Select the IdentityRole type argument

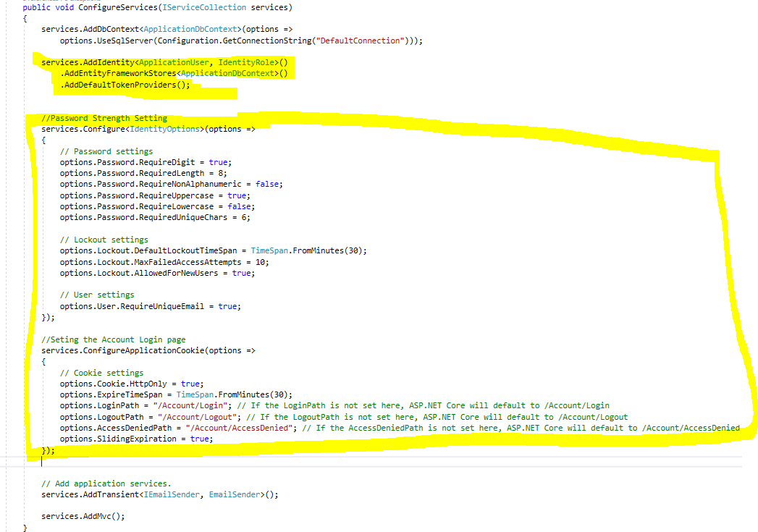point(246,62)
